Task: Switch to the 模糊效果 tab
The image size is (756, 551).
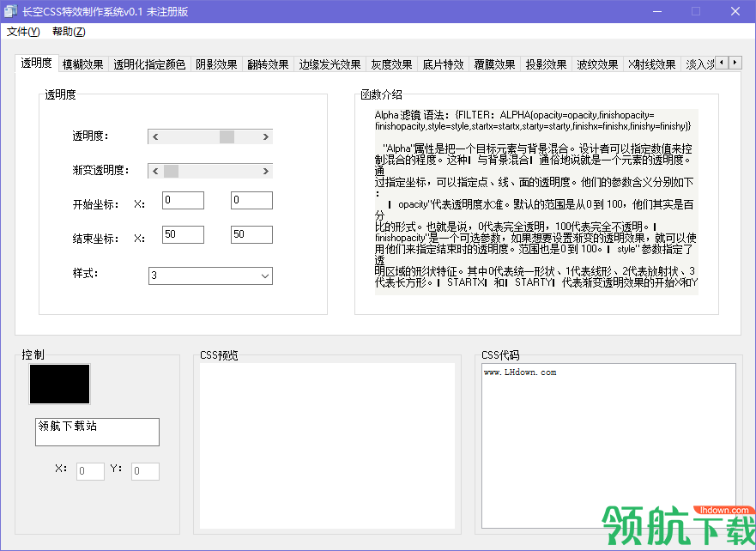Action: point(83,64)
